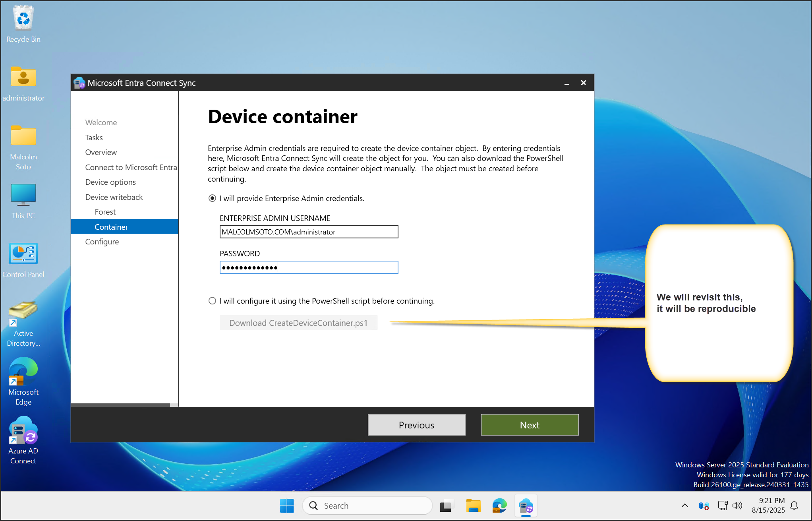Open Task View in taskbar

click(446, 506)
